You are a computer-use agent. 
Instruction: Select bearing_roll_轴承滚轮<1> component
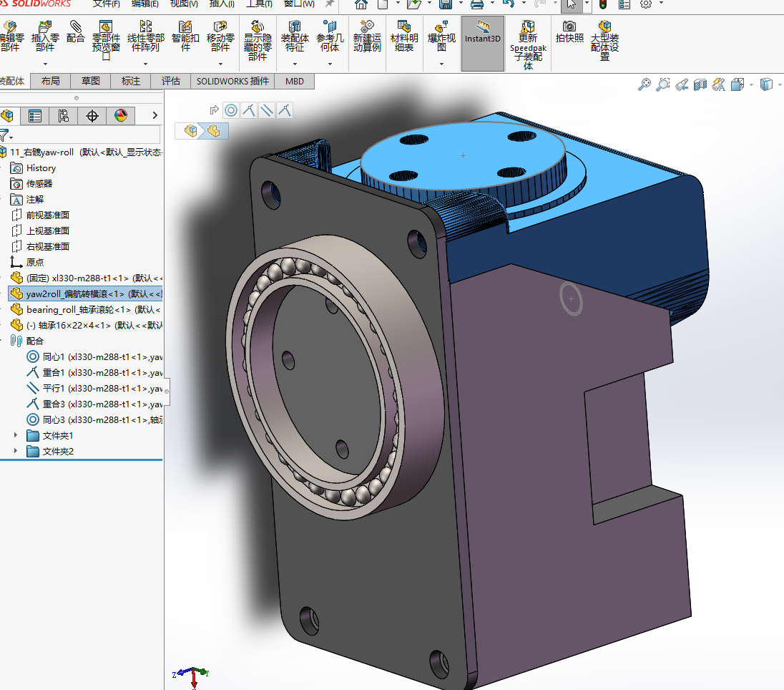(86, 310)
